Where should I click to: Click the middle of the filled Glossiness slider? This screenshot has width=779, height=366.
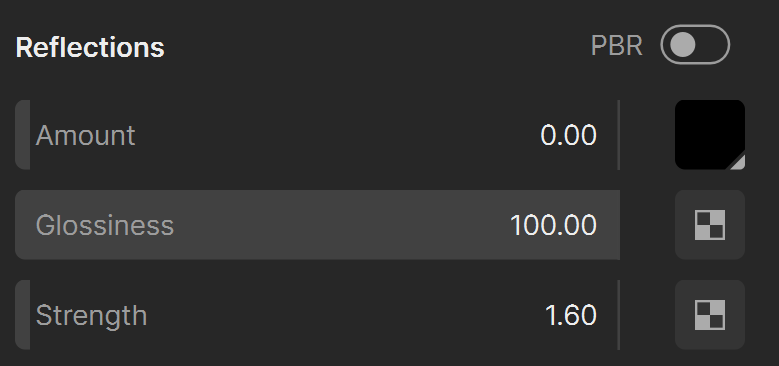coord(317,225)
